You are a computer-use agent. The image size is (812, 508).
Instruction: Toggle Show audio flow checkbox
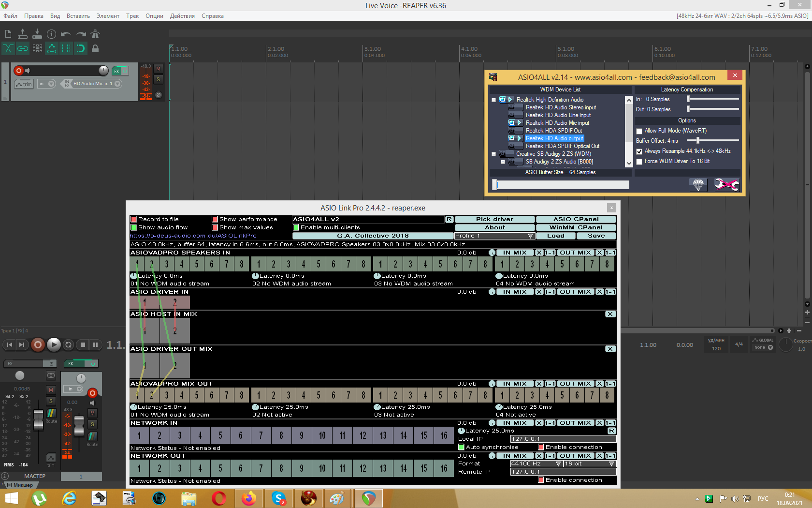(133, 227)
